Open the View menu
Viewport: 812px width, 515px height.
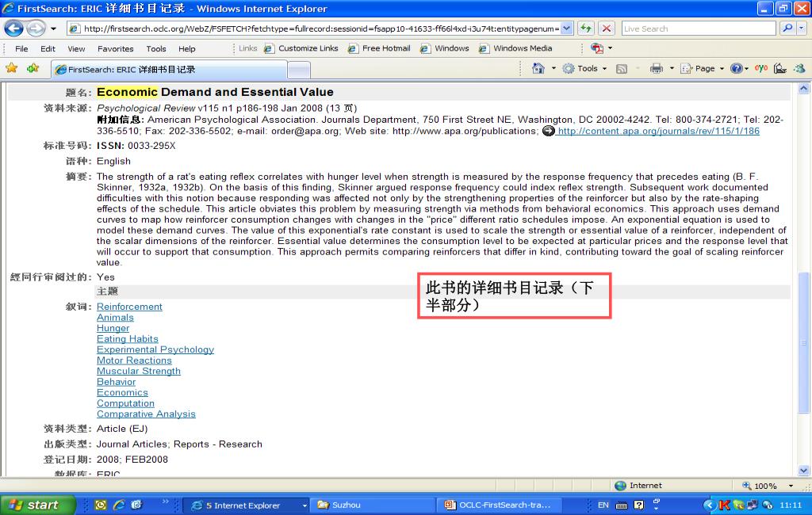[x=76, y=48]
